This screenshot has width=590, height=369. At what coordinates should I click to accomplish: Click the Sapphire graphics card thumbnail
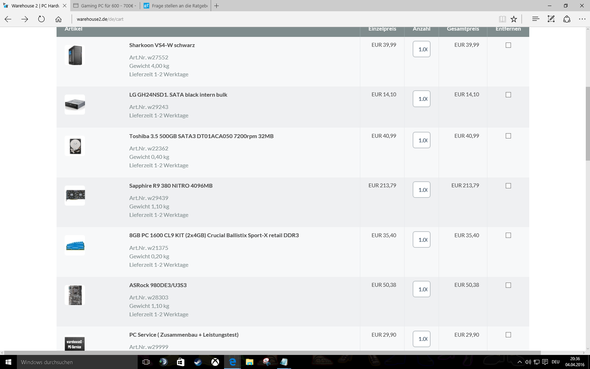(x=75, y=196)
